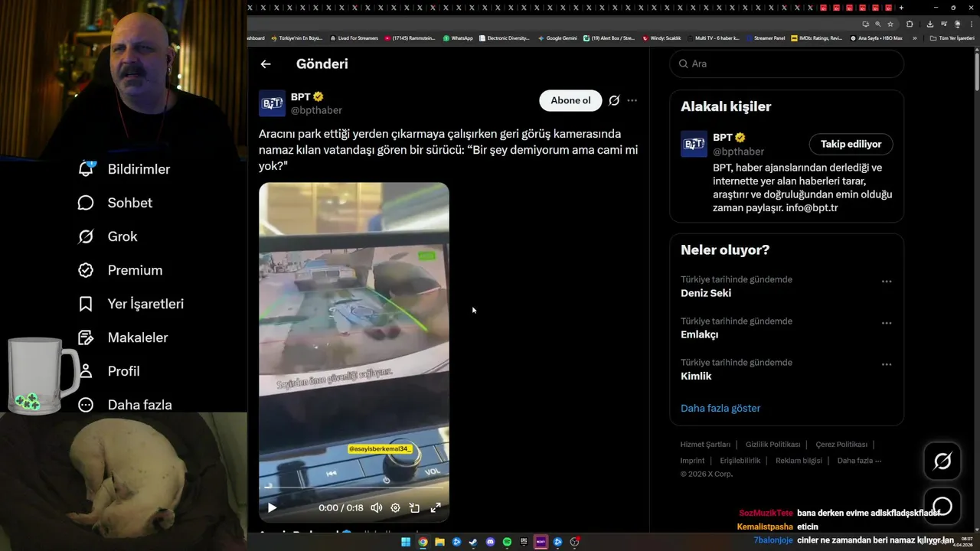Image resolution: width=980 pixels, height=551 pixels.
Task: Open Bildirimler notifications in the sidebar
Action: coord(124,169)
